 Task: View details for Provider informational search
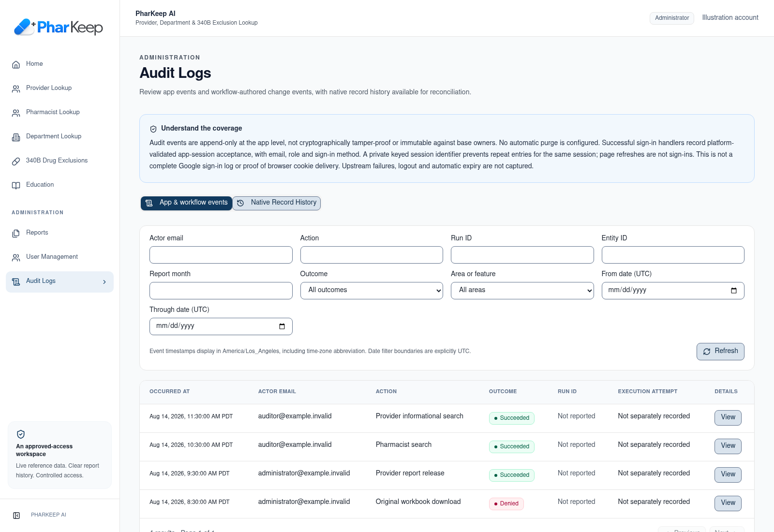[728, 418]
